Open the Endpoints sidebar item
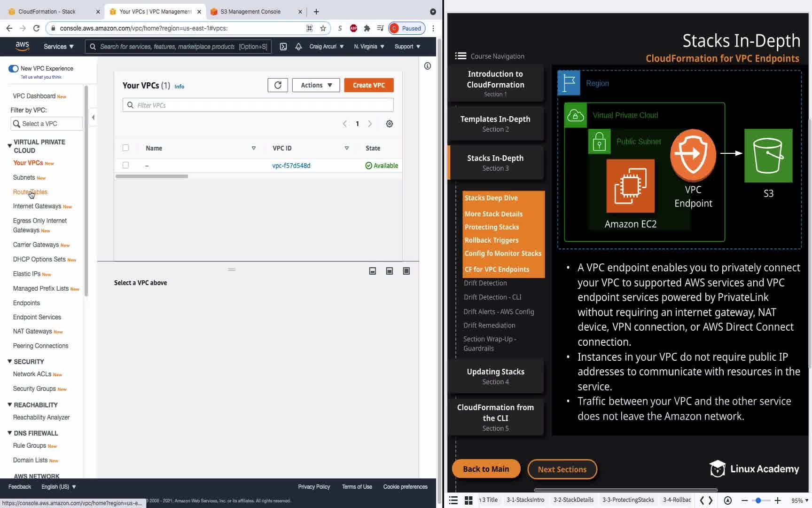 [x=26, y=303]
